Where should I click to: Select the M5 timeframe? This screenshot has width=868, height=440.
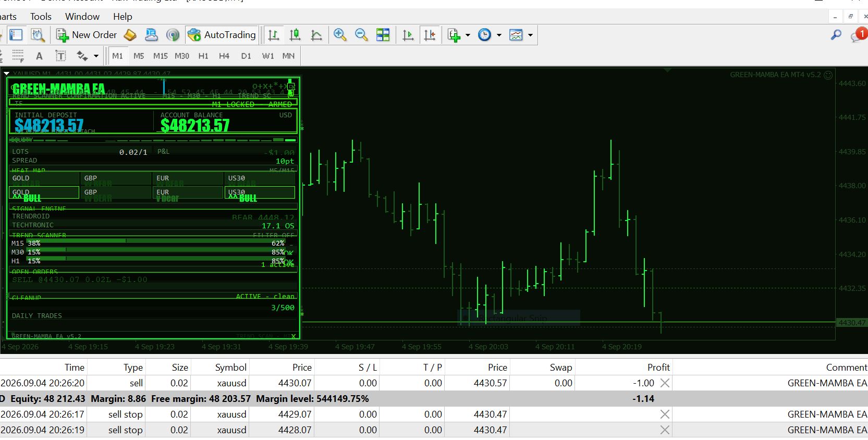click(x=139, y=56)
